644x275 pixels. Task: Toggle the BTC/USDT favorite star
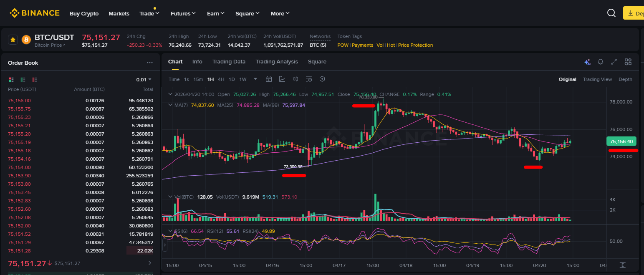(13, 40)
